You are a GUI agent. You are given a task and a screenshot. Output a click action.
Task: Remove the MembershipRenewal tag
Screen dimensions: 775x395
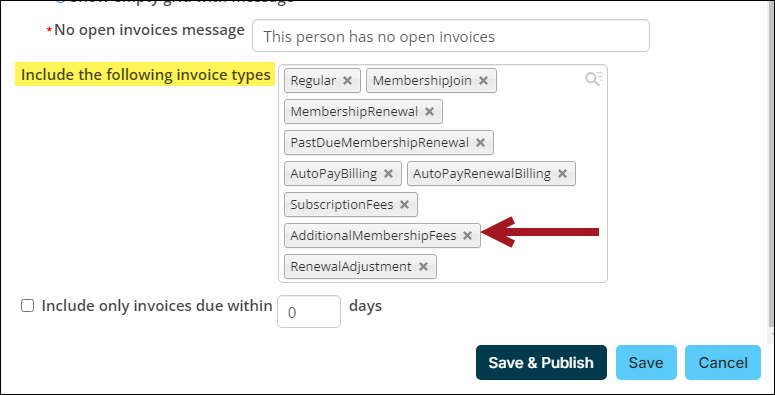430,112
